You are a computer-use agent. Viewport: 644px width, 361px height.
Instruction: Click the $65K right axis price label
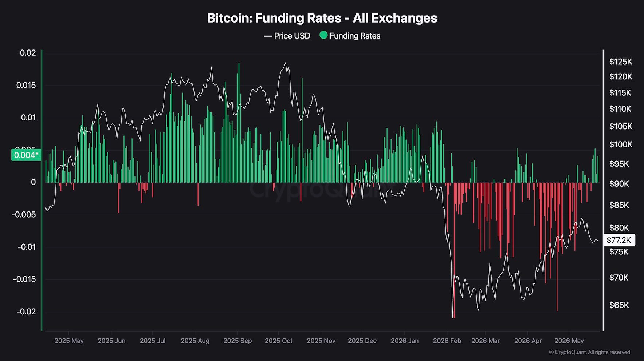click(619, 305)
